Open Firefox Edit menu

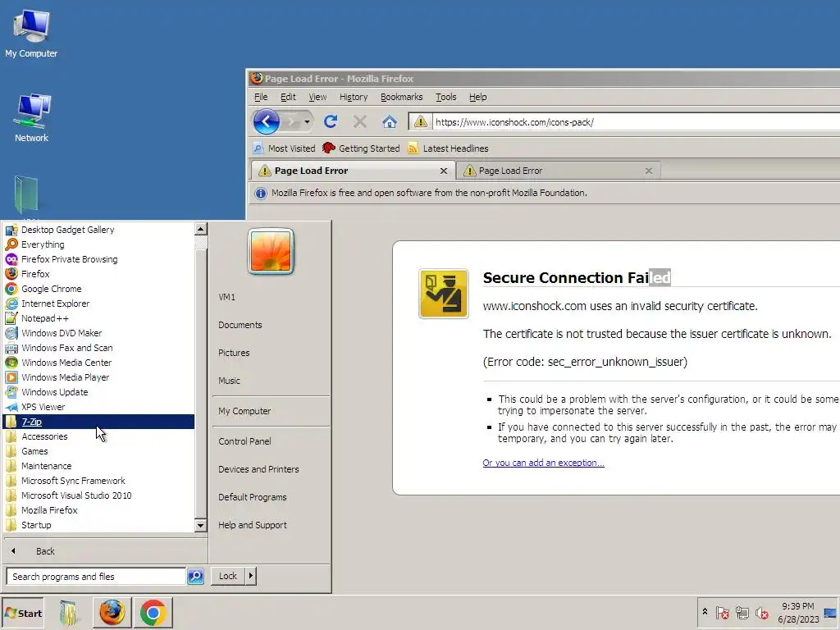[x=288, y=97]
